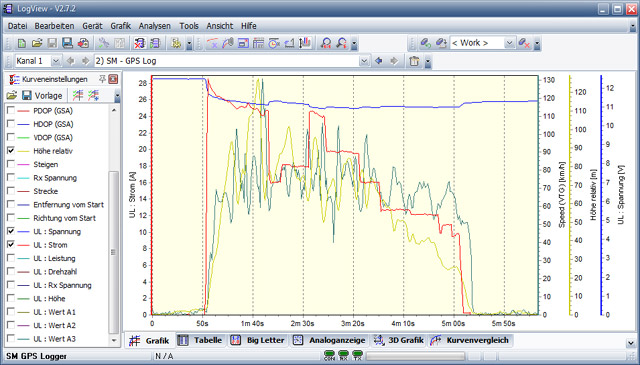Click the UL : Wert A1 curve label
The width and height of the screenshot is (640, 365).
55,312
